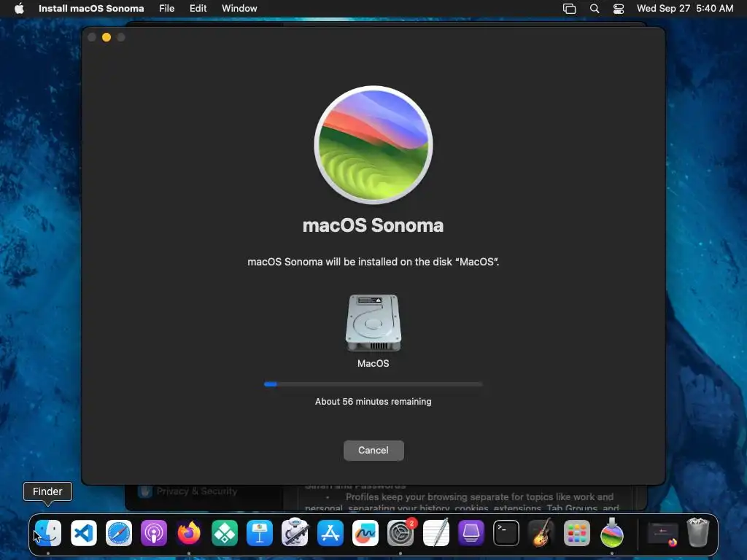Open Podcasts from the Dock
Viewport: 747px width, 560px height.
coord(154,533)
